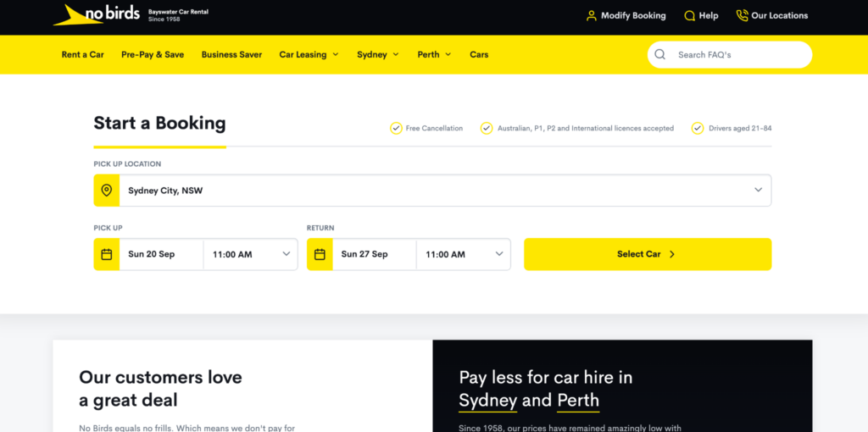Open the return time 11:00 AM dropdown
Screen dimensions: 868x432
click(x=464, y=254)
